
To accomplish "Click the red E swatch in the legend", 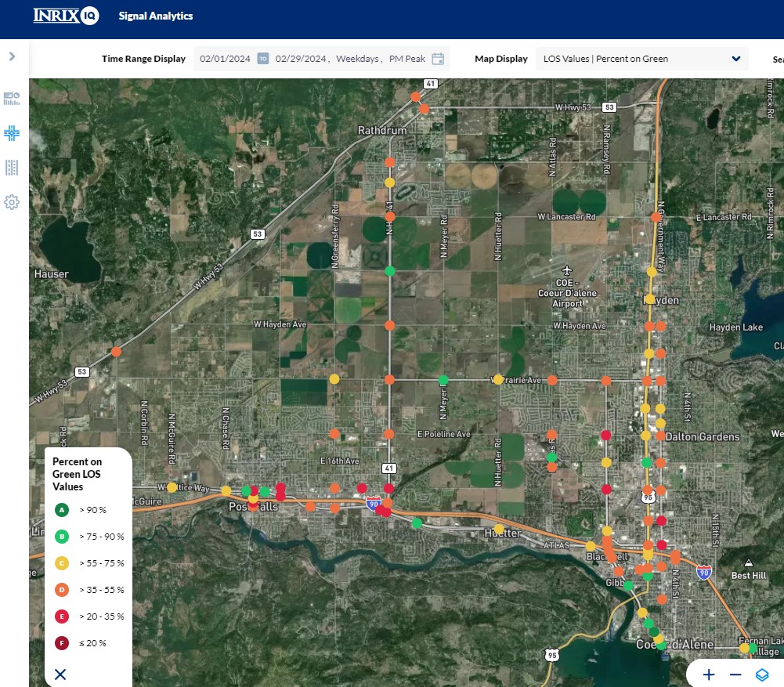I will point(62,616).
